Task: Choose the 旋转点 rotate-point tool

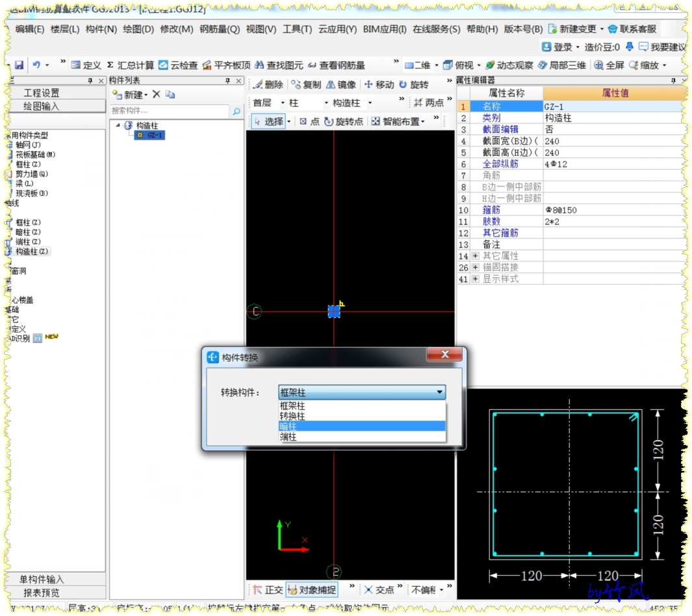Action: click(343, 122)
